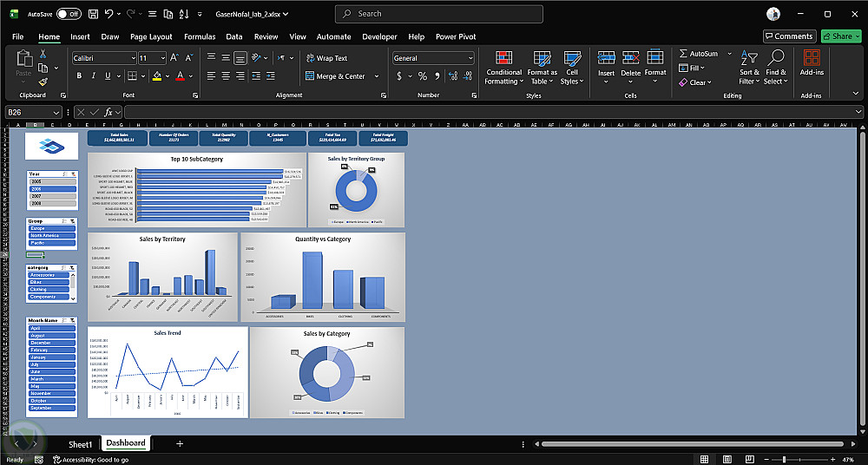Collapse the ribbon with chevron
868x465 pixels.
pos(856,94)
